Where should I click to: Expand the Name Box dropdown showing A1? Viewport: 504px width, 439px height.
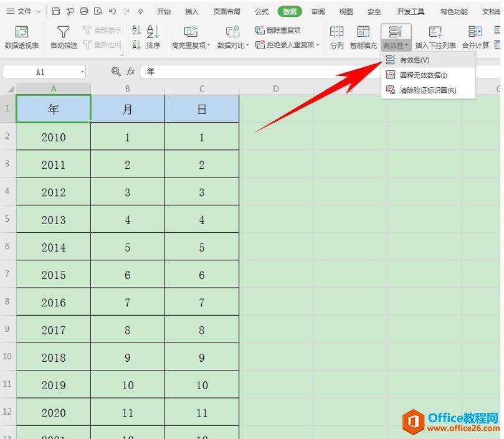click(83, 71)
